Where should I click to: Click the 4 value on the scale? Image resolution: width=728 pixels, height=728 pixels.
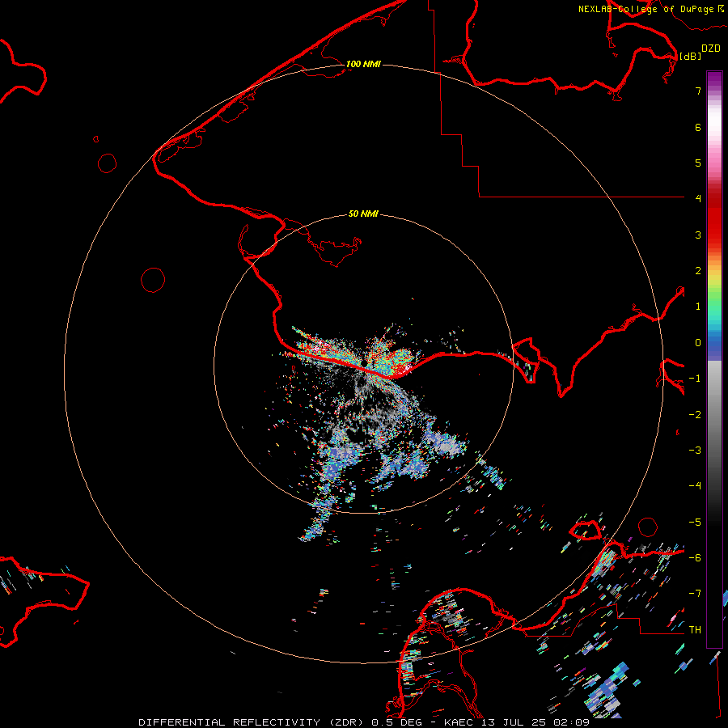(698, 199)
